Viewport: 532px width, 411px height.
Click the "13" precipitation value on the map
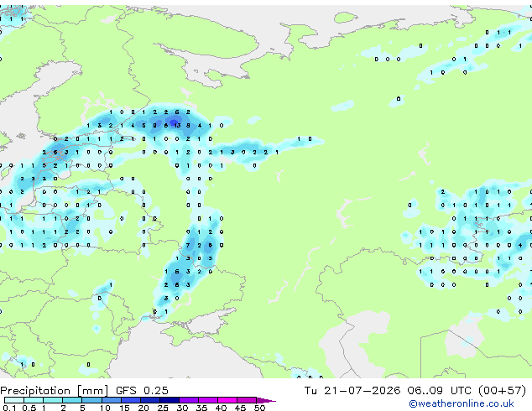(x=177, y=126)
